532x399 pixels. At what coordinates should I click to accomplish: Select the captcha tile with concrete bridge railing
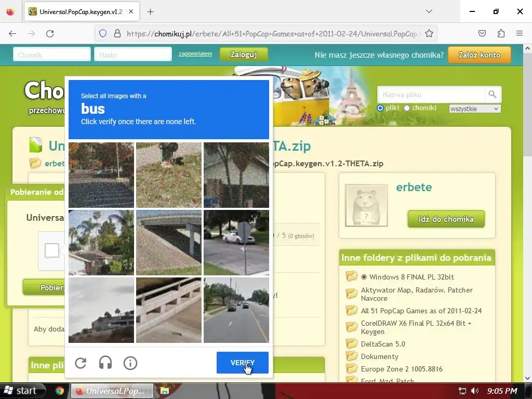coord(169,310)
